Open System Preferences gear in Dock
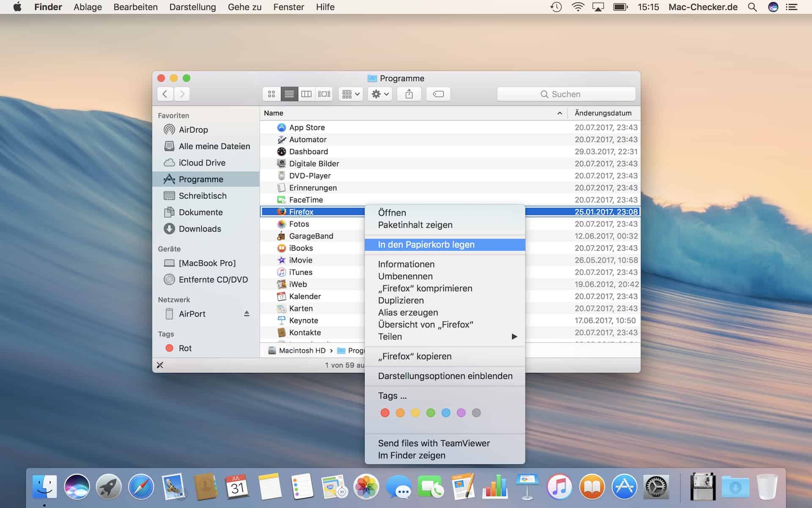 (x=656, y=486)
